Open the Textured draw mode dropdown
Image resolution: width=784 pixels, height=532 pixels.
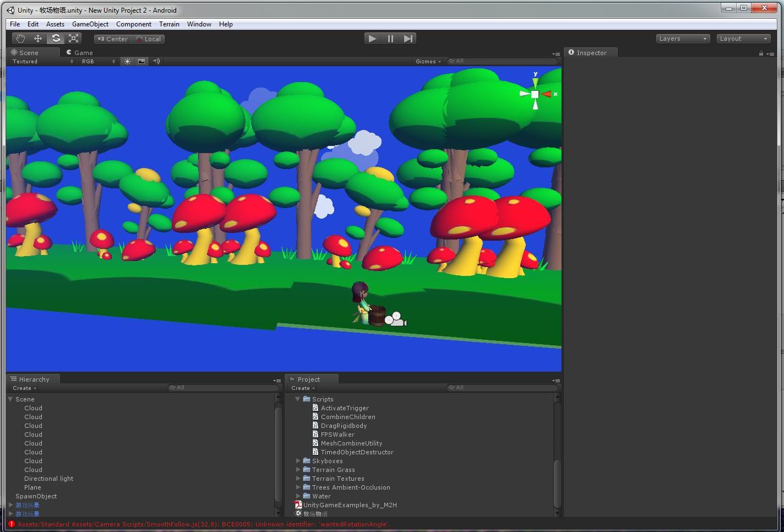(x=42, y=61)
